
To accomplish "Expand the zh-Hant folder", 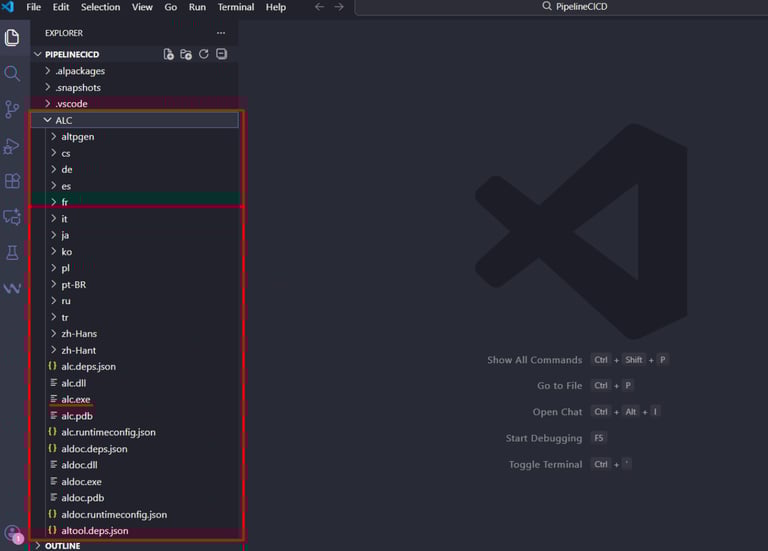I will point(135,350).
